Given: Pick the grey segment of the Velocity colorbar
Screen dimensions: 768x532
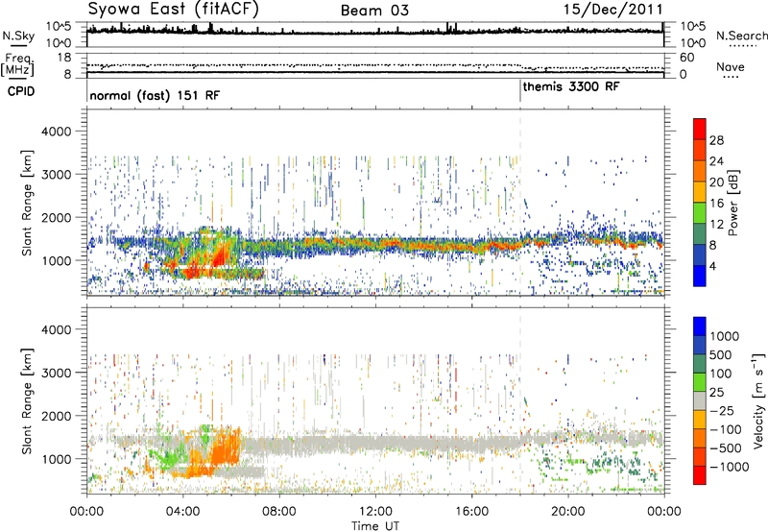Looking at the screenshot, I should (700, 401).
